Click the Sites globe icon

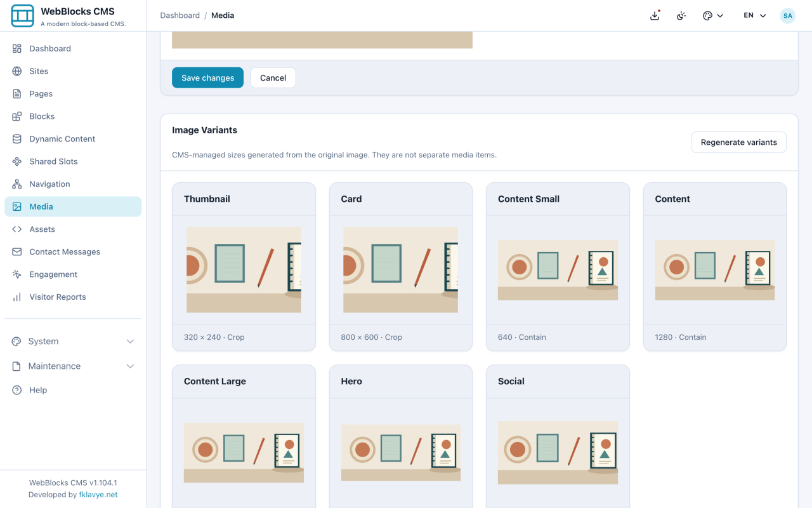point(17,71)
